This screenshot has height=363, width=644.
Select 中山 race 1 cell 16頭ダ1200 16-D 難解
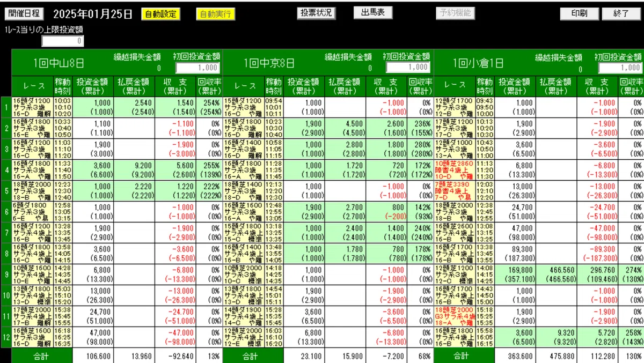pos(32,107)
